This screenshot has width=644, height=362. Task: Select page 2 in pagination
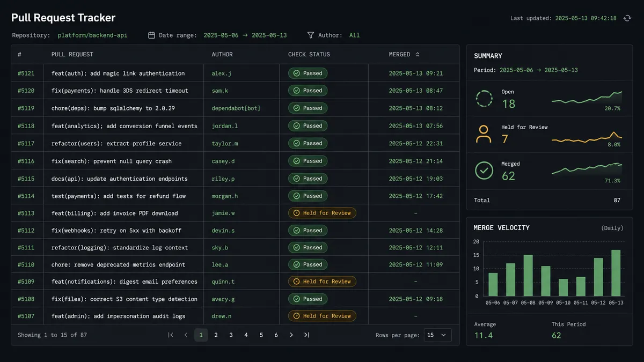coord(216,335)
